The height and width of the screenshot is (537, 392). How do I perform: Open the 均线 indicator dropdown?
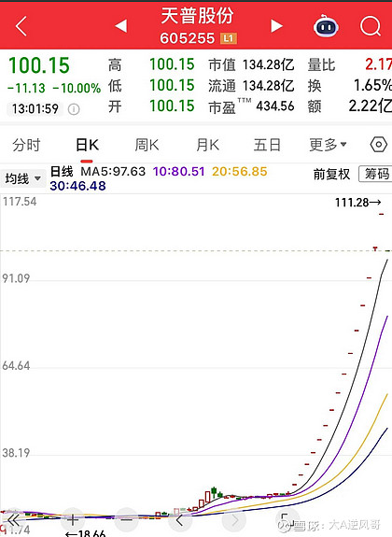pos(23,178)
